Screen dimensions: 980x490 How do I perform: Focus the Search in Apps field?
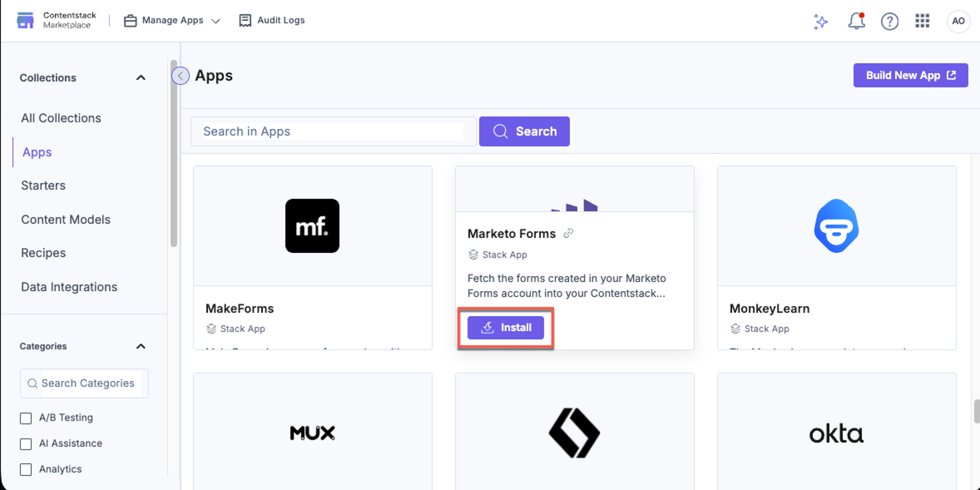pos(333,131)
